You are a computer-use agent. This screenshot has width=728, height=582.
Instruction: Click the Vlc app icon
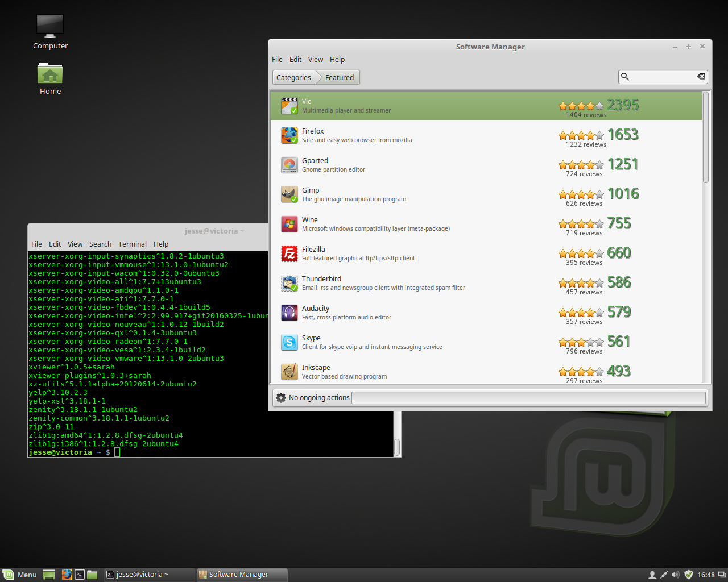click(289, 106)
